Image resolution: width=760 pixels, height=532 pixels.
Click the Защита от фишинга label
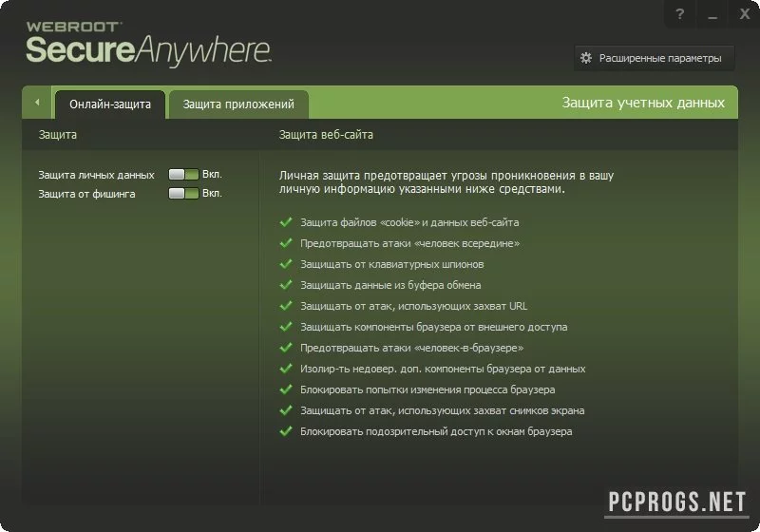[86, 194]
